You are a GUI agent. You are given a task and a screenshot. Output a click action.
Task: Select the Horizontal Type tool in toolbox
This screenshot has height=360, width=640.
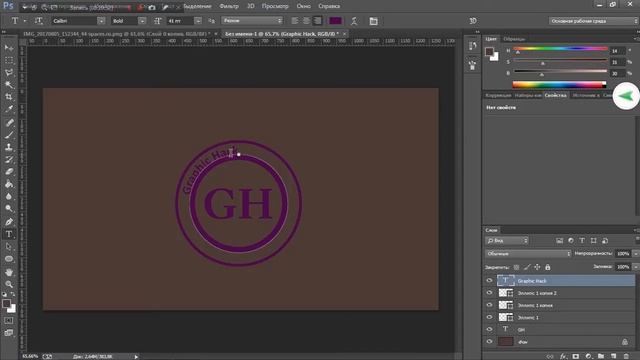click(9, 234)
